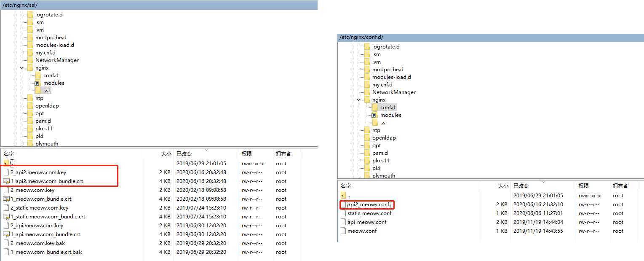Select lsm in the ssl panel tree

click(x=39, y=22)
